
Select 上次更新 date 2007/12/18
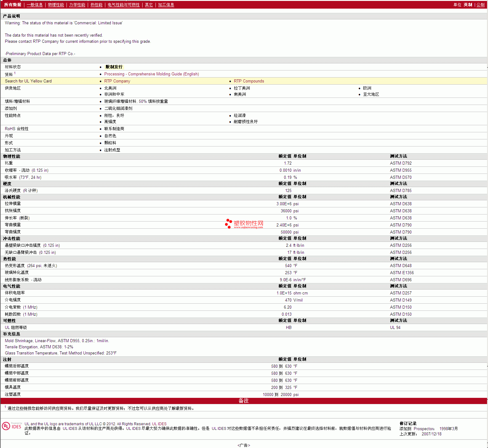pyautogui.click(x=431, y=434)
